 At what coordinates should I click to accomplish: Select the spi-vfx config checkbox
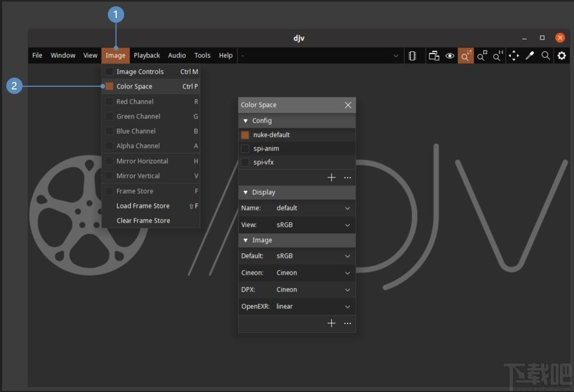coord(245,162)
